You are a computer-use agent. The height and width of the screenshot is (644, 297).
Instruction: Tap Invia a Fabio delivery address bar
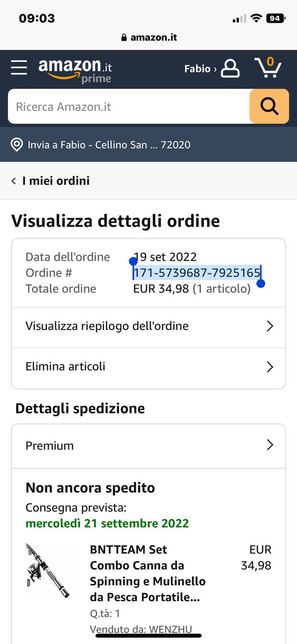148,144
